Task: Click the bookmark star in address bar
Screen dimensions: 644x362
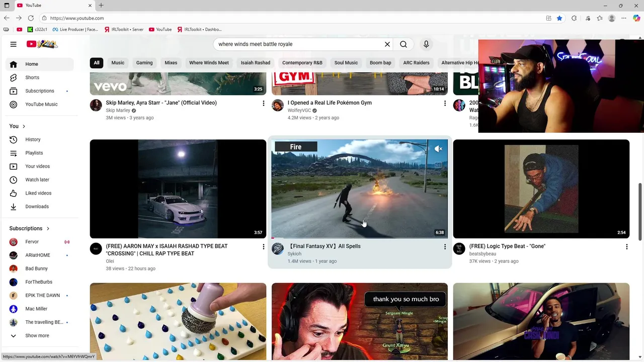Action: [559, 18]
